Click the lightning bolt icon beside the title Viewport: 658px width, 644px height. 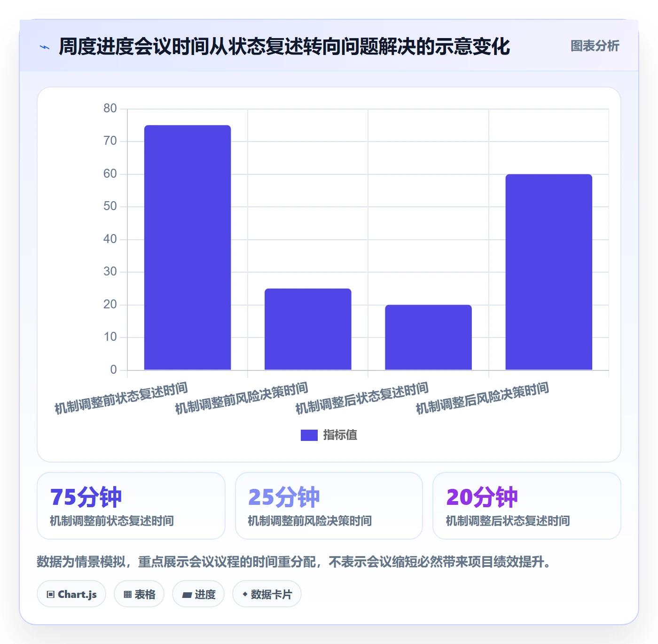[x=45, y=47]
